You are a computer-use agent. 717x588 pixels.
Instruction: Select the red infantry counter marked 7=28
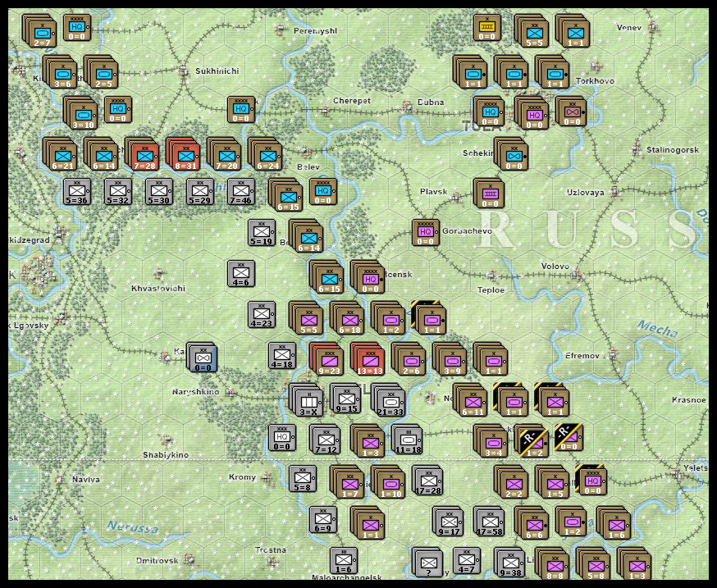pyautogui.click(x=145, y=157)
